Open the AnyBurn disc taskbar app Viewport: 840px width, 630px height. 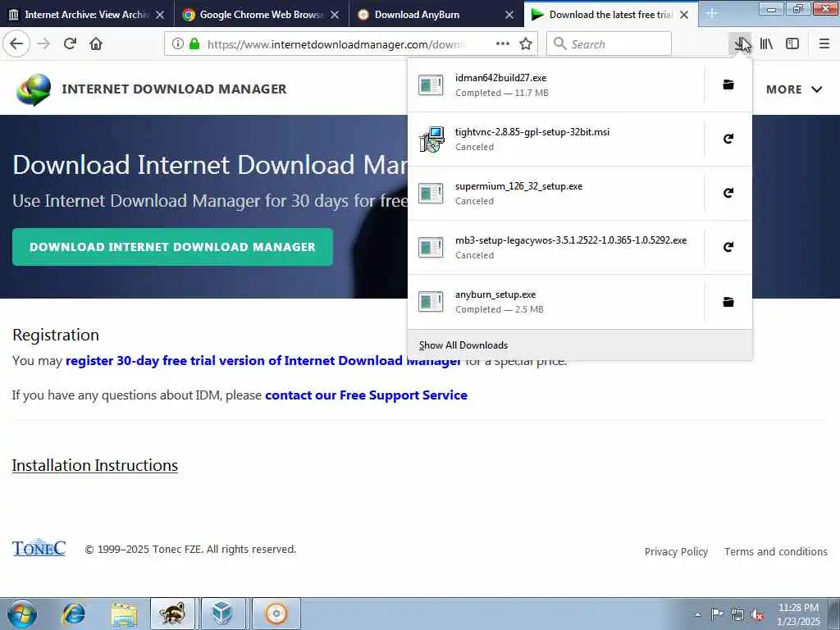(x=276, y=614)
